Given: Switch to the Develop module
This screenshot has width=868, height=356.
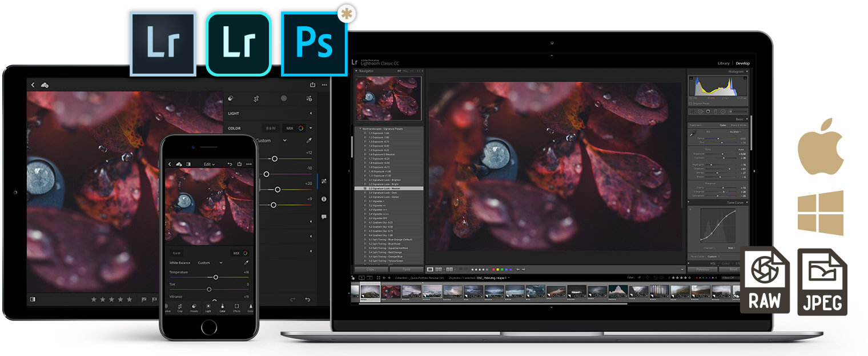Looking at the screenshot, I should [742, 63].
